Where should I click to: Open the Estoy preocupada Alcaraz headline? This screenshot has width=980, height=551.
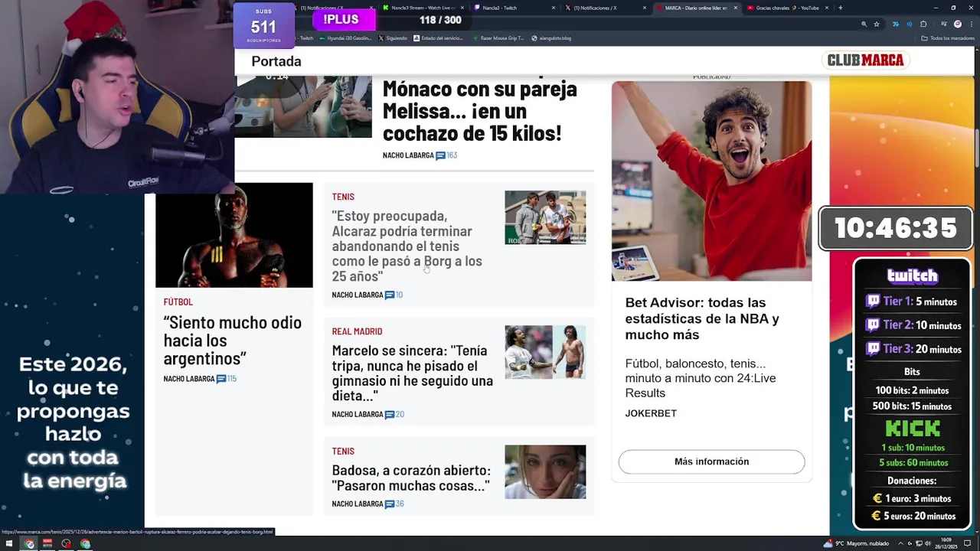coord(407,246)
